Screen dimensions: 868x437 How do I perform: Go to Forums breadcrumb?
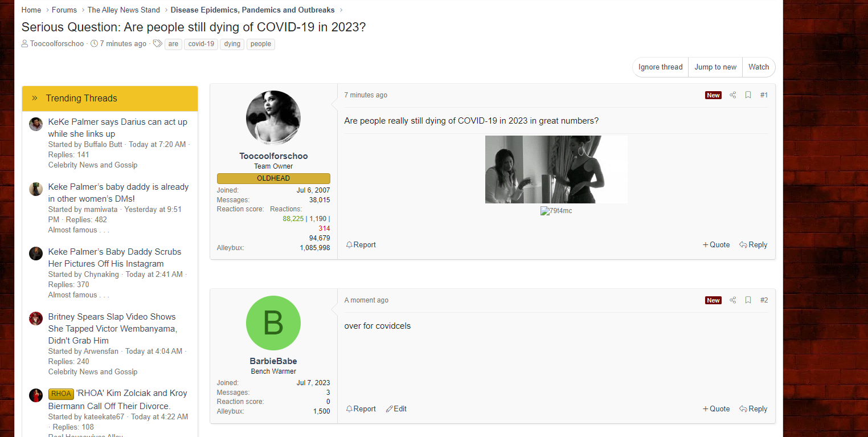click(x=64, y=10)
